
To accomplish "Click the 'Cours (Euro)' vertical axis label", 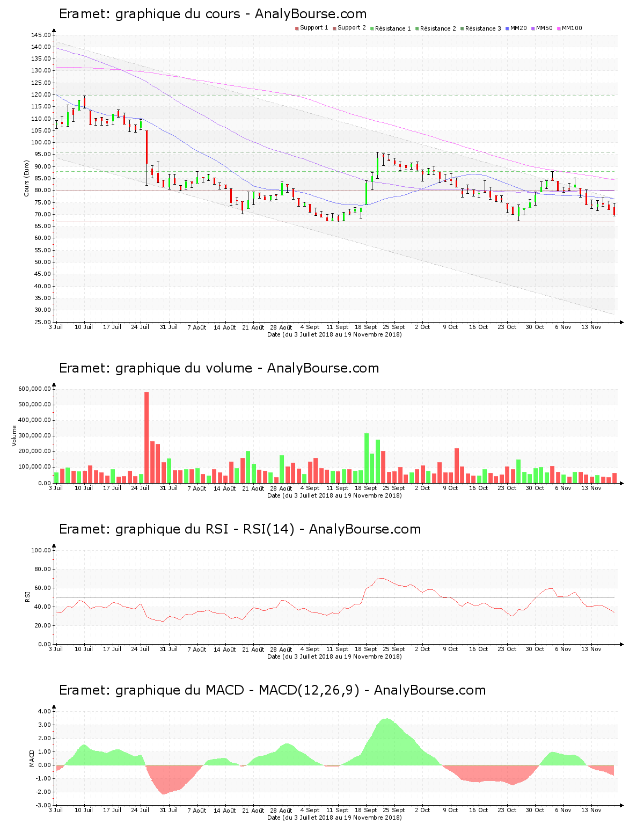I will [26, 178].
